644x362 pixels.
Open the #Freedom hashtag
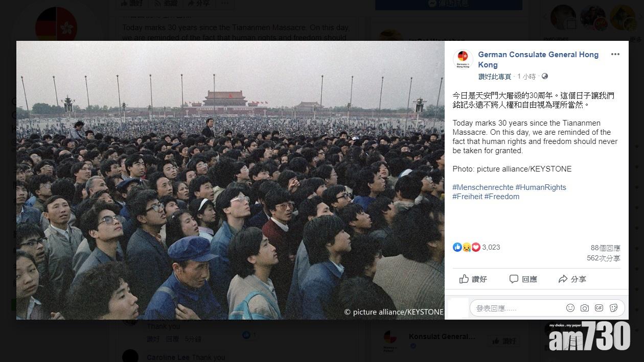[502, 197]
